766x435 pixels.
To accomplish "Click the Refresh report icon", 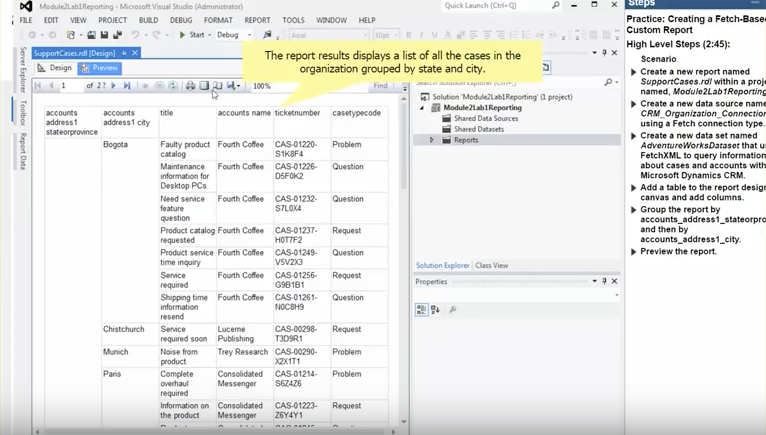I will [173, 86].
